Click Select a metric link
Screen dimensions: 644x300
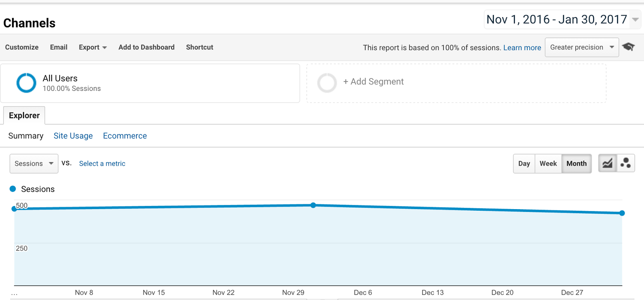tap(102, 164)
